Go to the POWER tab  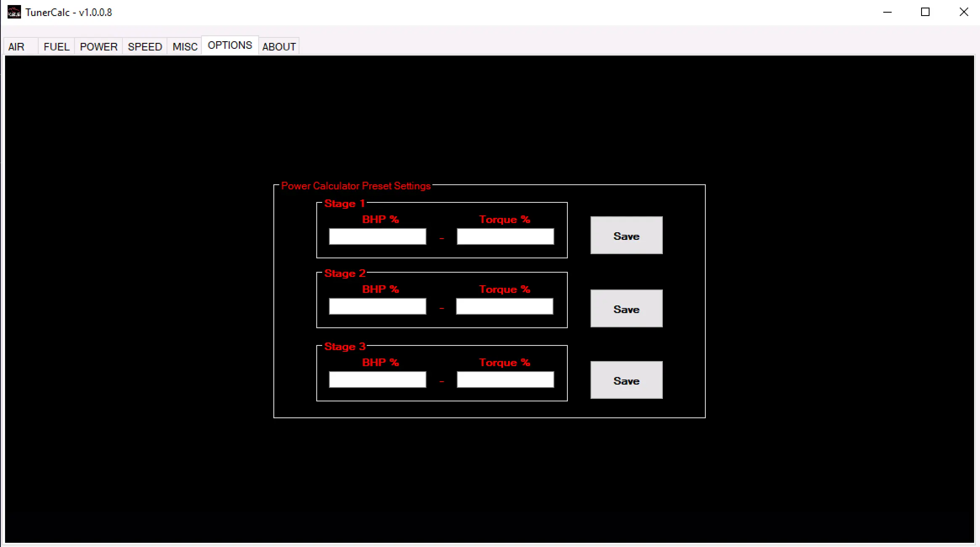pyautogui.click(x=98, y=47)
